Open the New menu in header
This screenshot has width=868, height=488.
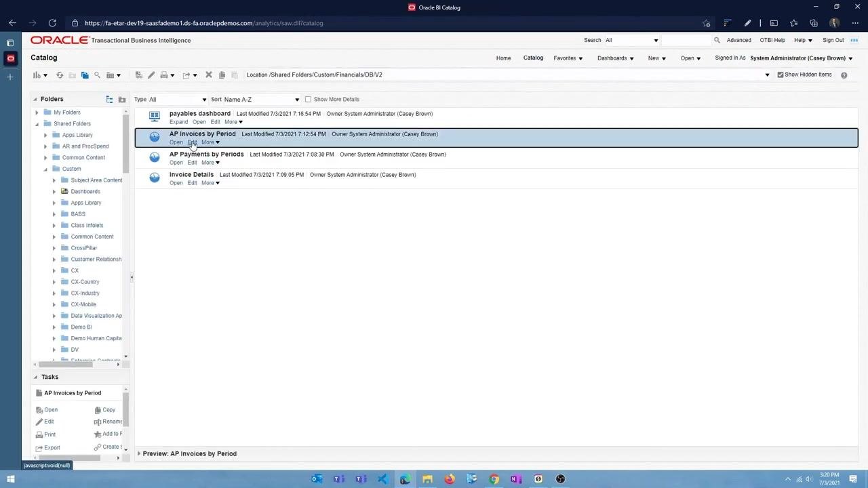tap(656, 58)
